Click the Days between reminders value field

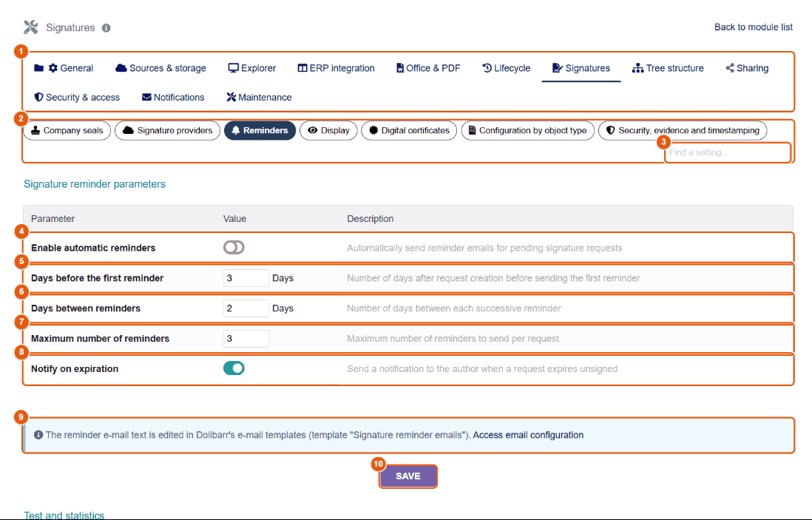click(246, 308)
